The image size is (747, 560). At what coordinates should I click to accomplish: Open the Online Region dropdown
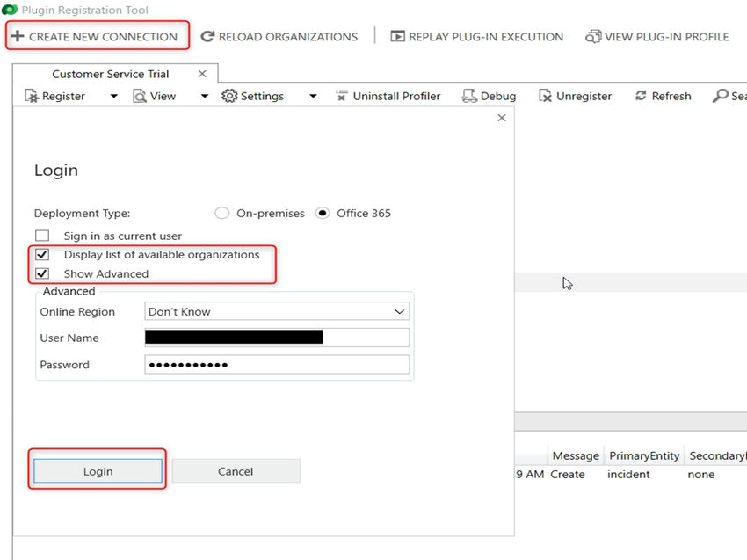click(276, 311)
